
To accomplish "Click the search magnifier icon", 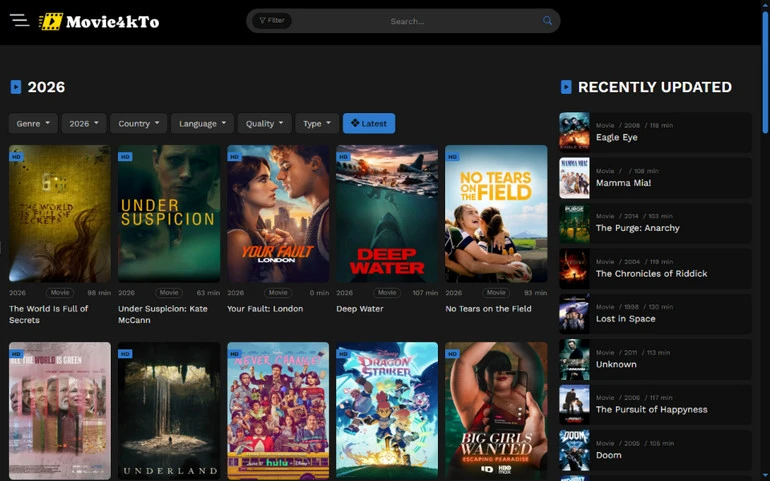I will click(547, 21).
